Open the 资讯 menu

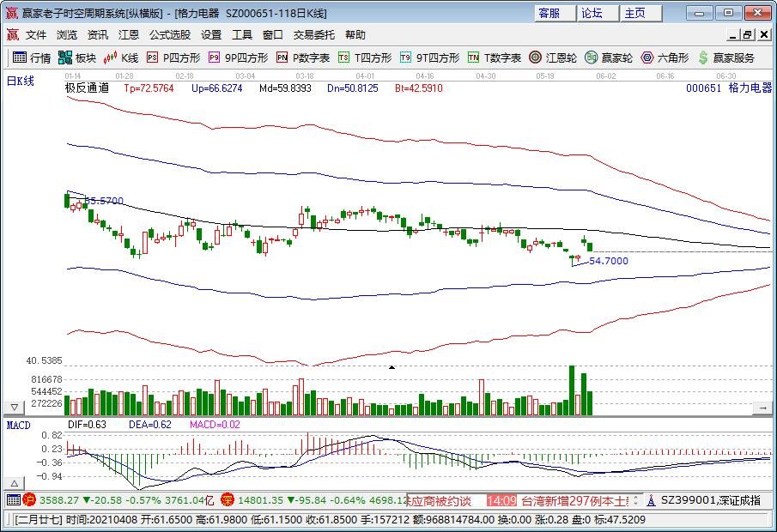coord(98,34)
